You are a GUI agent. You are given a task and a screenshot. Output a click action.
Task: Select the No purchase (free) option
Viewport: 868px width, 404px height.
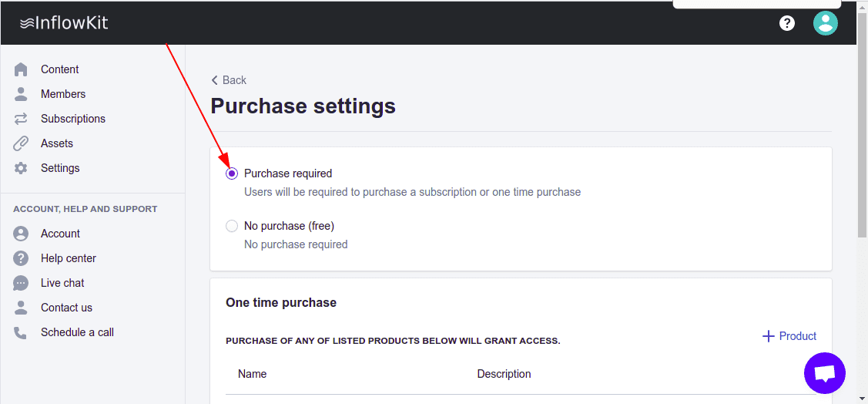232,226
